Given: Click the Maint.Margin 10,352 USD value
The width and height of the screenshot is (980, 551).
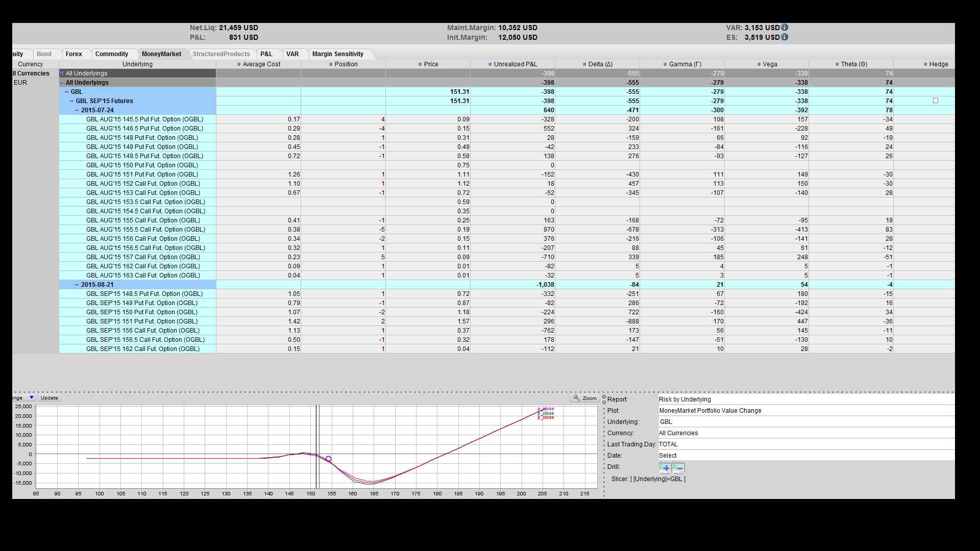Looking at the screenshot, I should click(x=518, y=28).
